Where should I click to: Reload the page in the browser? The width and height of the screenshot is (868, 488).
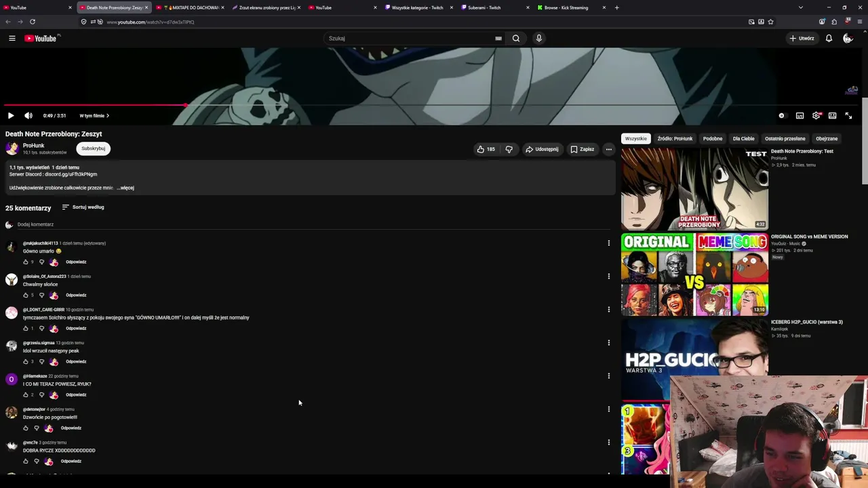(x=32, y=22)
